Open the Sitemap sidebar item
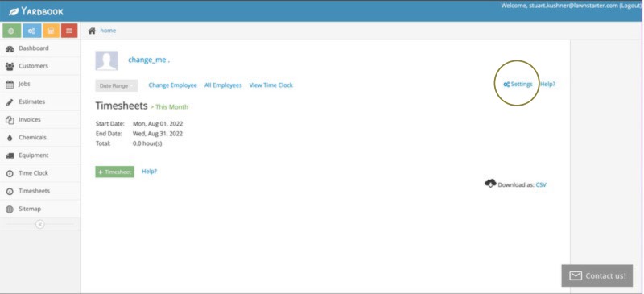 coord(40,209)
